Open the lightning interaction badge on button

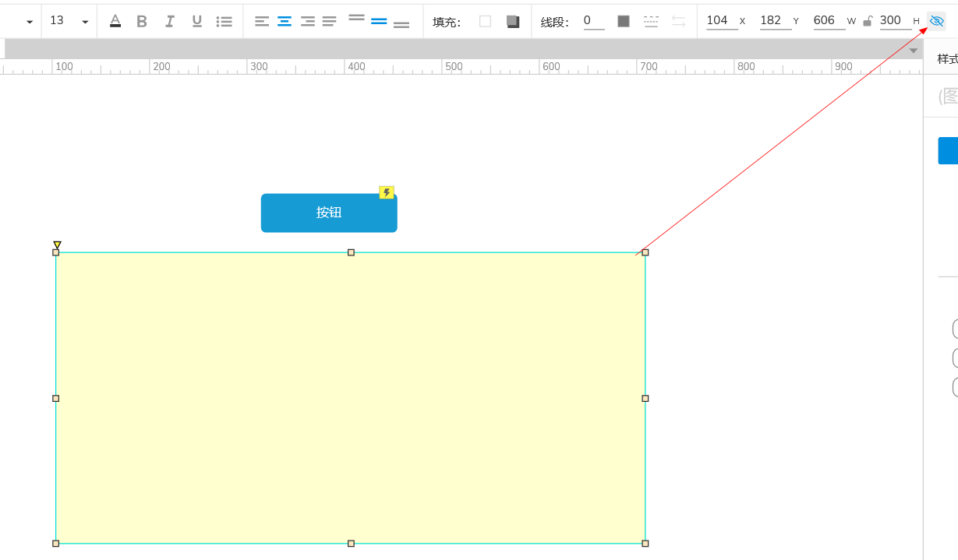(387, 192)
